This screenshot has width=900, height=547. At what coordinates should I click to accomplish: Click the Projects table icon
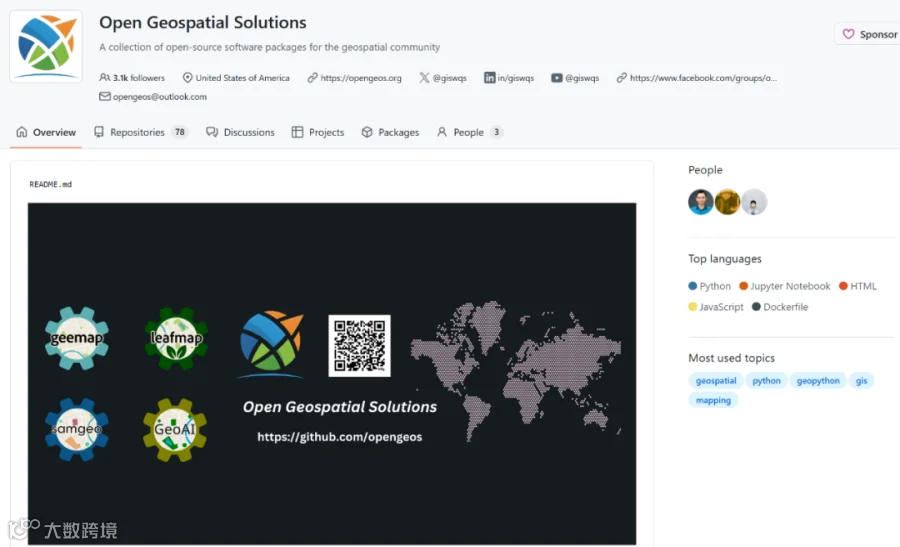click(x=297, y=132)
